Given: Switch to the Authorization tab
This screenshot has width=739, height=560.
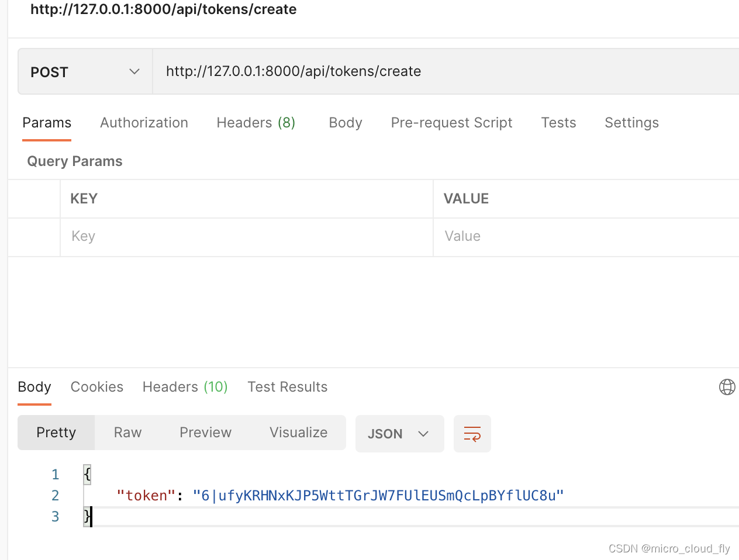Looking at the screenshot, I should click(x=144, y=123).
